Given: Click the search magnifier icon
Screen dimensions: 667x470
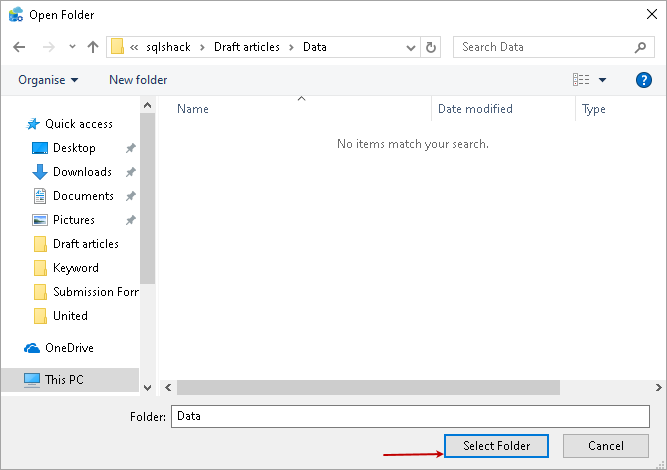Looking at the screenshot, I should (x=641, y=47).
